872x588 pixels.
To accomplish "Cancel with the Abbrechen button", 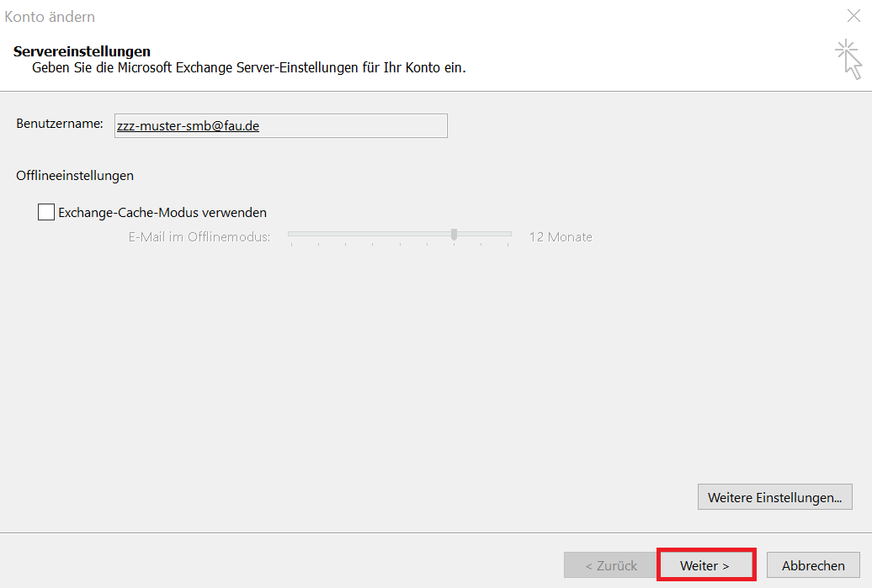I will click(812, 565).
